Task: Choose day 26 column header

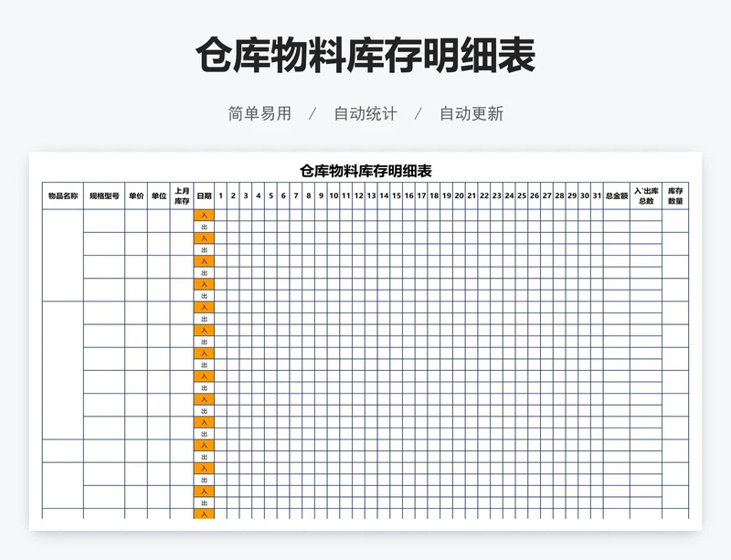Action: pos(535,195)
